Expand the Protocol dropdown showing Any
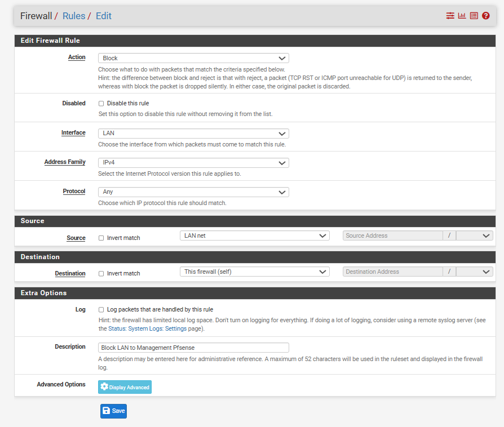Screen dimensions: 504x427 [x=193, y=192]
